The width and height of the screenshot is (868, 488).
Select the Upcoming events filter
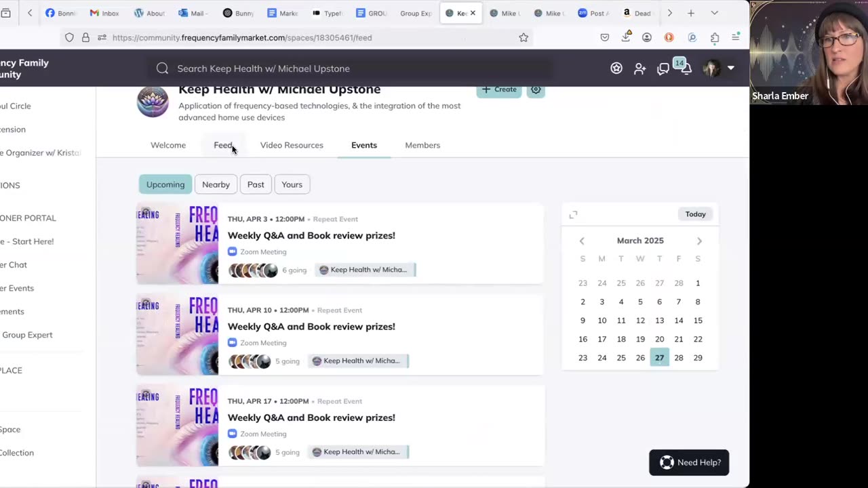165,184
